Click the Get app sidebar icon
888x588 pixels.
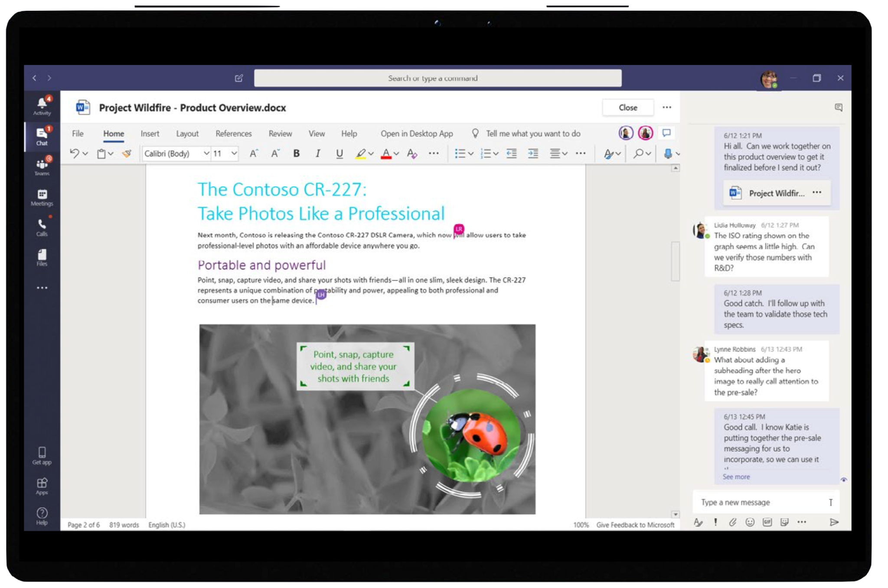[x=42, y=456]
